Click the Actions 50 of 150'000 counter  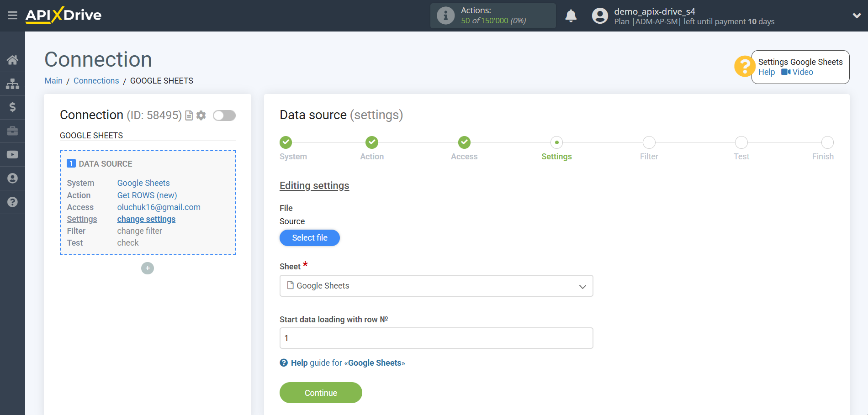(493, 16)
